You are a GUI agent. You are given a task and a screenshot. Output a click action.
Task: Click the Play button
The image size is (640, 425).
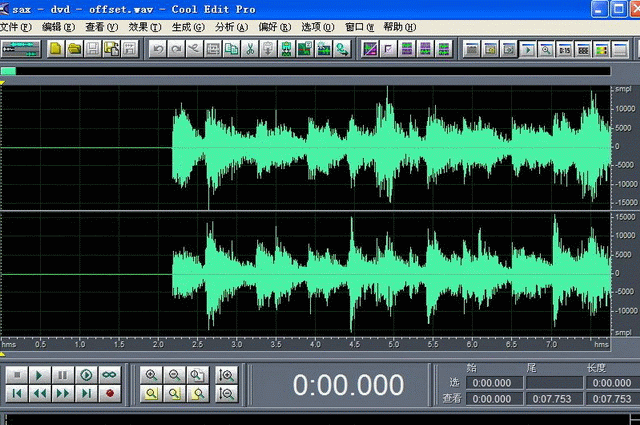pos(40,375)
